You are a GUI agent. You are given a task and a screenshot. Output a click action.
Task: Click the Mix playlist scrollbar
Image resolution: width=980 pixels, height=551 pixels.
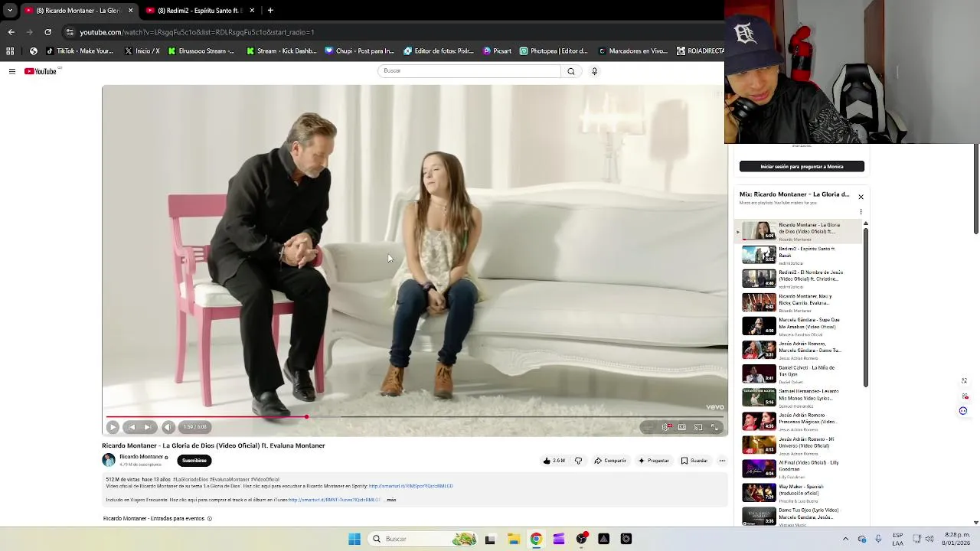coord(866,306)
